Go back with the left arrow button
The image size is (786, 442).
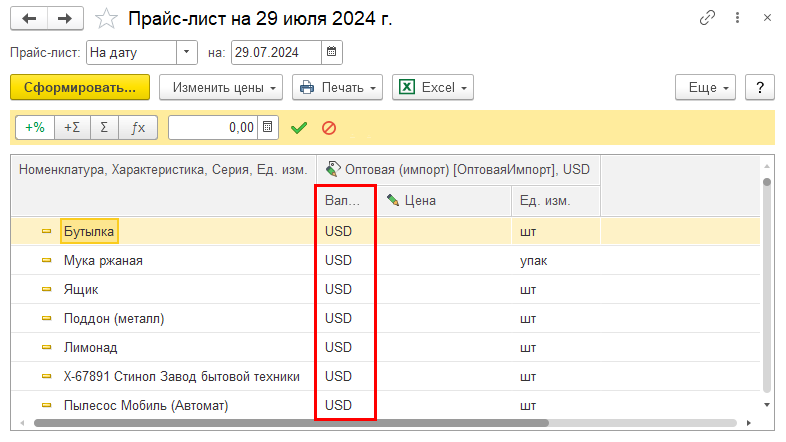click(29, 19)
